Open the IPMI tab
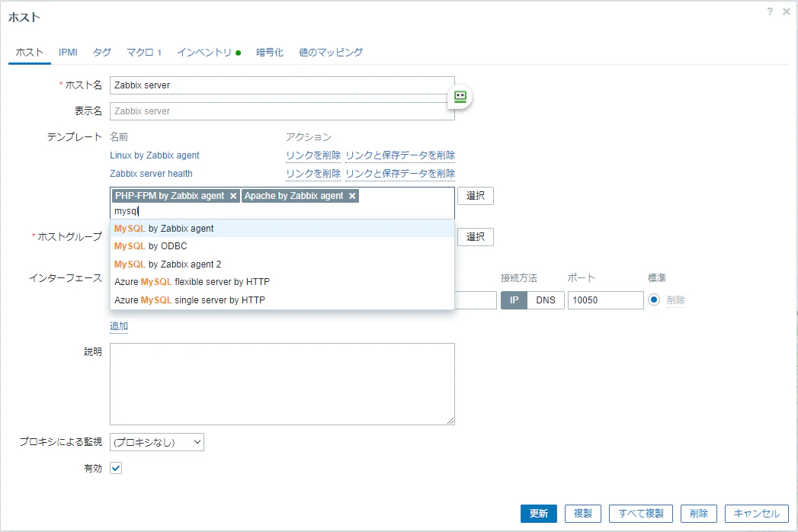798x532 pixels. (68, 53)
